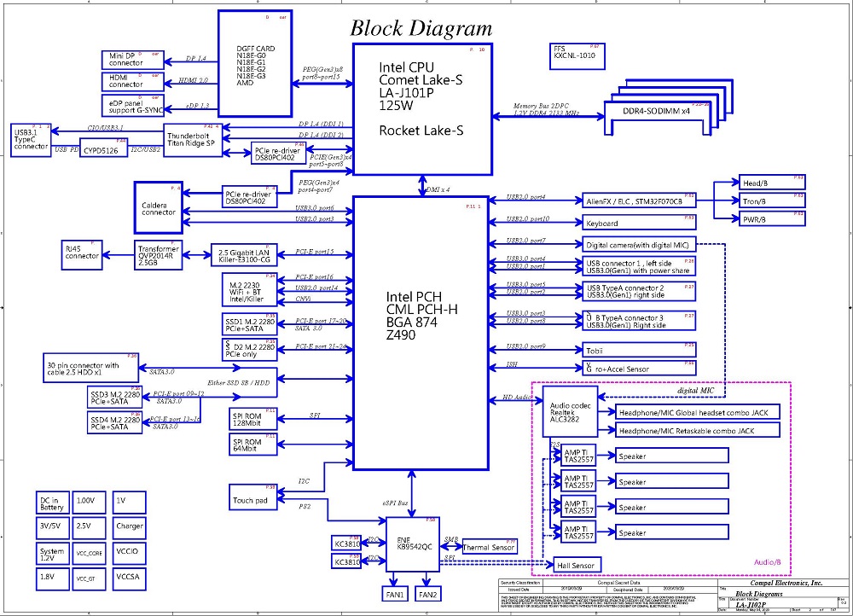This screenshot has width=853, height=616.
Task: Click the Audio codec Realtek ALC3282 block
Action: coord(570,411)
